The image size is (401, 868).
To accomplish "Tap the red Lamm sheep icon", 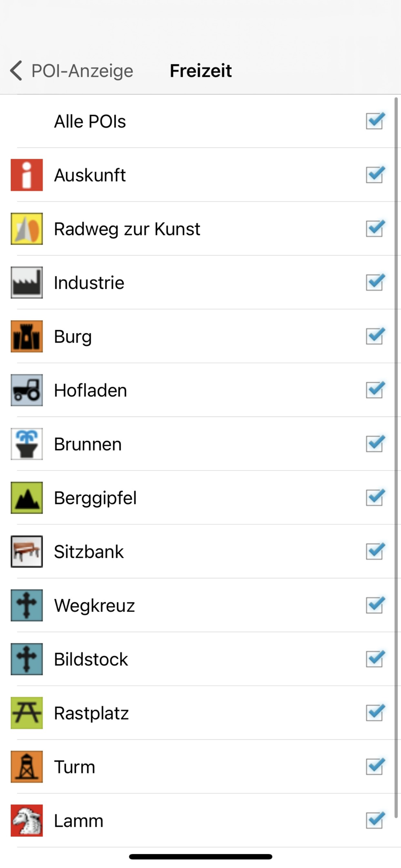I will coord(27,821).
